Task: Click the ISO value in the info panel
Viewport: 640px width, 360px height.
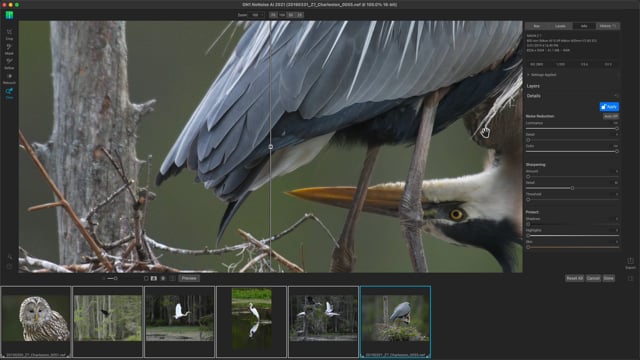Action: click(x=536, y=64)
